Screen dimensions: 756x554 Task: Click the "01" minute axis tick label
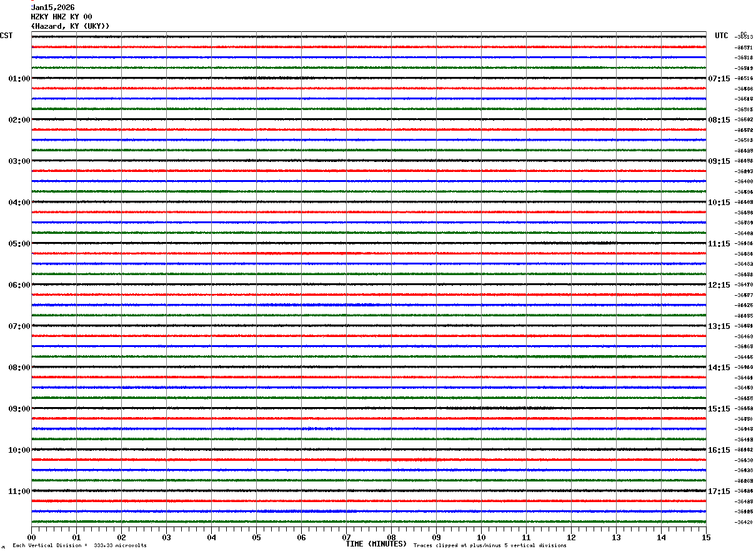(x=76, y=537)
